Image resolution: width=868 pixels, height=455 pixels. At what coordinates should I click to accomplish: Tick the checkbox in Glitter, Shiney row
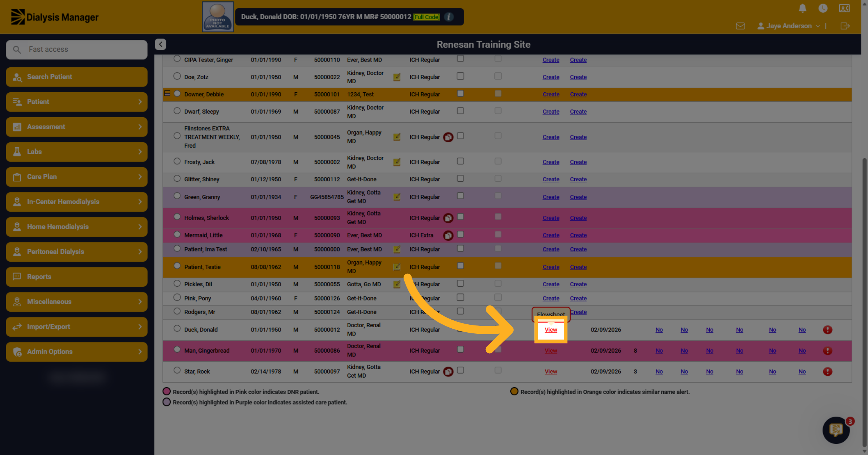click(x=460, y=178)
